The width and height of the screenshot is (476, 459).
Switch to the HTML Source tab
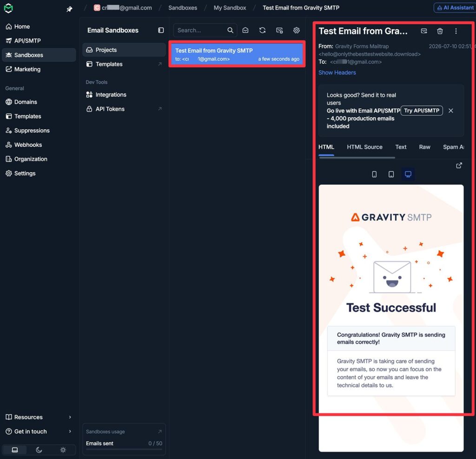click(364, 147)
